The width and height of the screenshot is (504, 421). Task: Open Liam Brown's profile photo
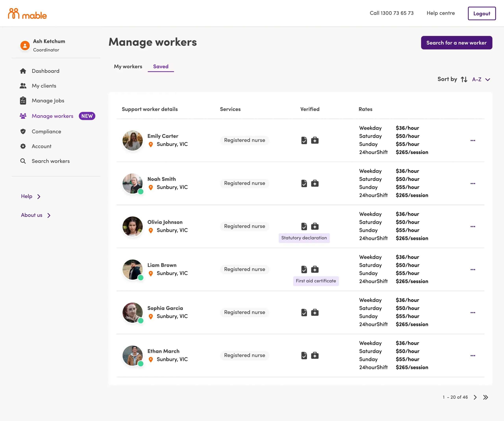tap(133, 270)
